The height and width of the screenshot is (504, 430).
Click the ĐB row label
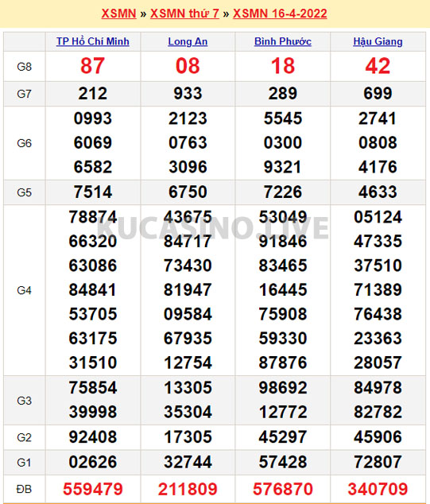(24, 489)
